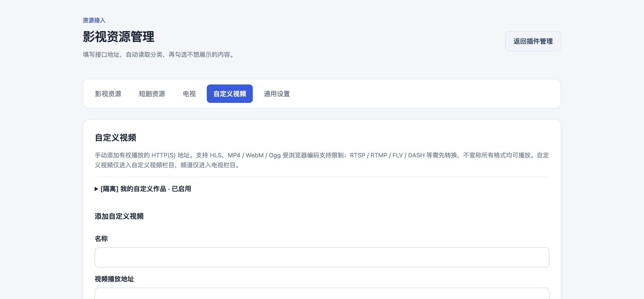
Task: Go to the 通用设置 tab
Action: click(x=277, y=94)
